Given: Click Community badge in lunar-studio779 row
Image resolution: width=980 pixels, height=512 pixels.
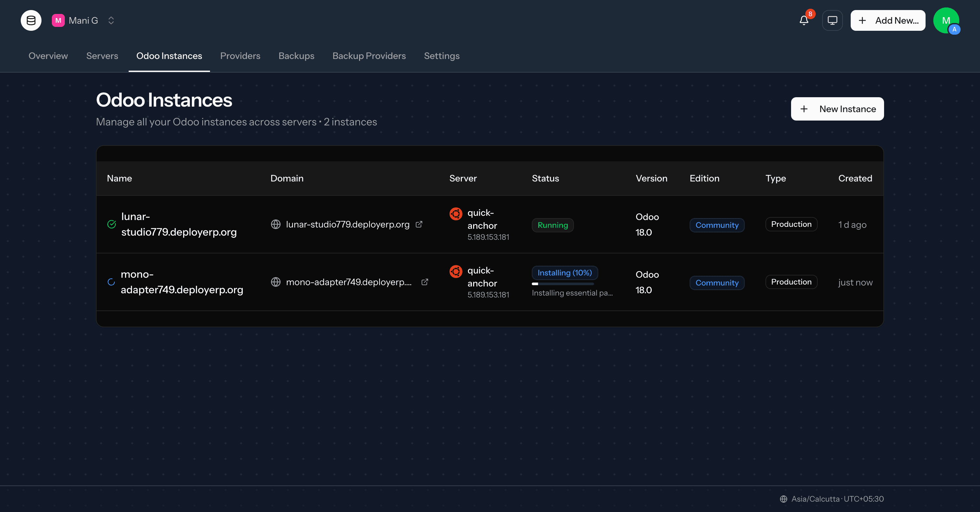Looking at the screenshot, I should click(717, 225).
